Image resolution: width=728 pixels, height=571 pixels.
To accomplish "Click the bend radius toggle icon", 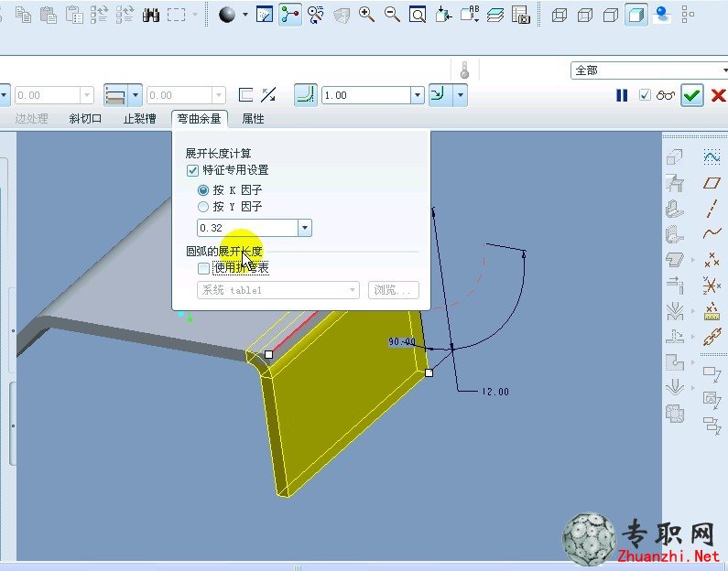I will [306, 95].
